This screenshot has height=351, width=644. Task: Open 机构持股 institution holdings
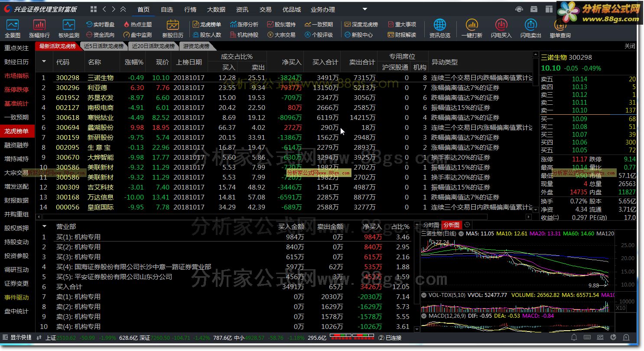[244, 35]
